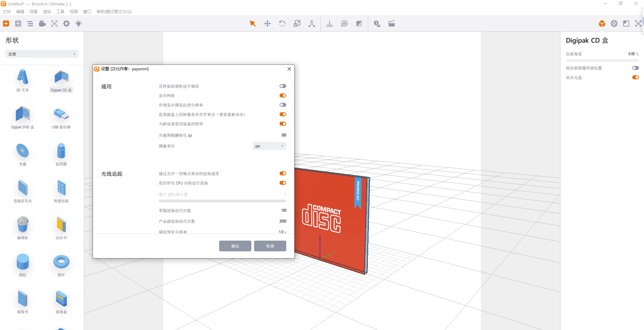
Task: Select the USB 驱动器 shape
Action: (x=61, y=117)
